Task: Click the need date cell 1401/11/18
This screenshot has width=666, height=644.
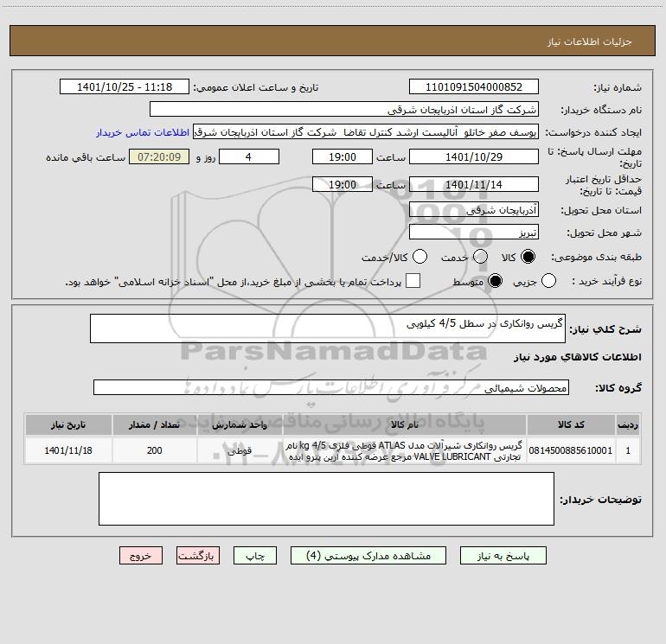Action: (68, 450)
